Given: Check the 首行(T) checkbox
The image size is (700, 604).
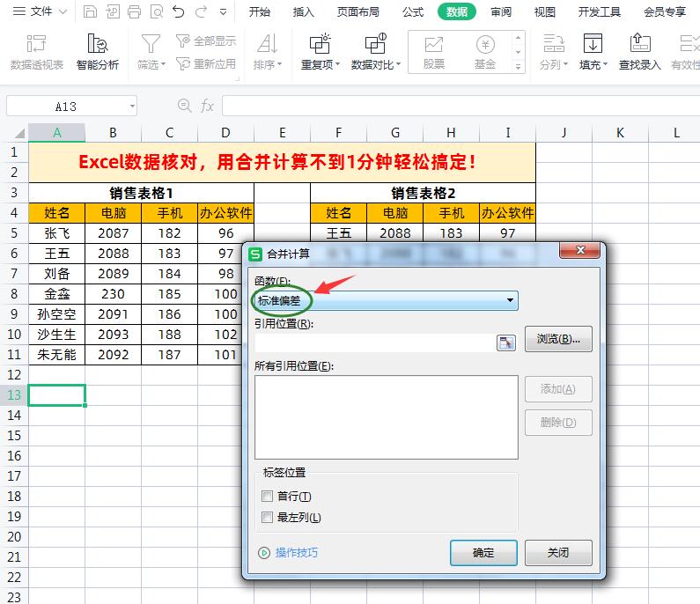Looking at the screenshot, I should click(x=268, y=496).
